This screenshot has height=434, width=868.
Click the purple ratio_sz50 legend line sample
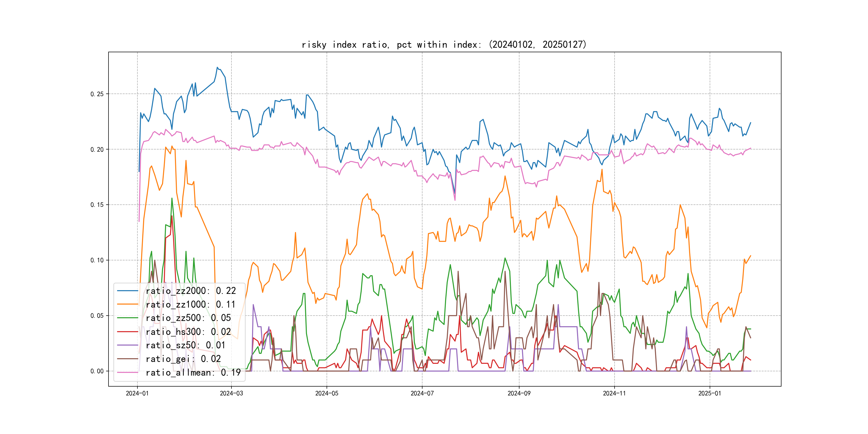127,345
